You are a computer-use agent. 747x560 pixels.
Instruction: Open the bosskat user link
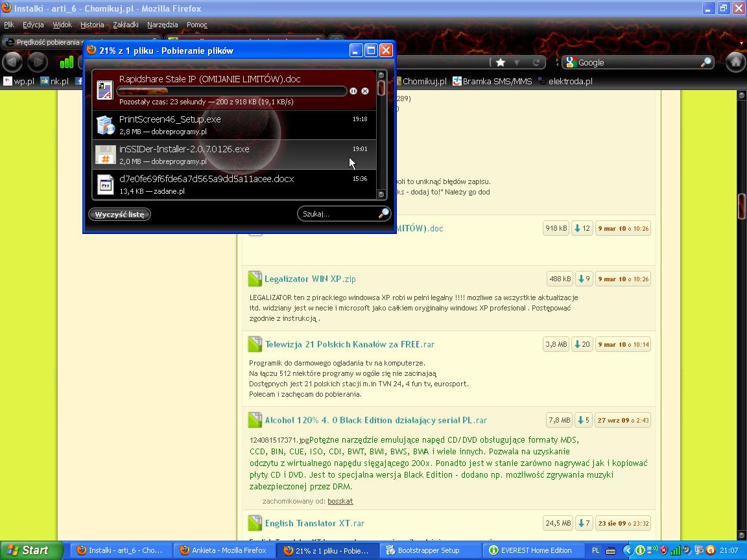[340, 501]
